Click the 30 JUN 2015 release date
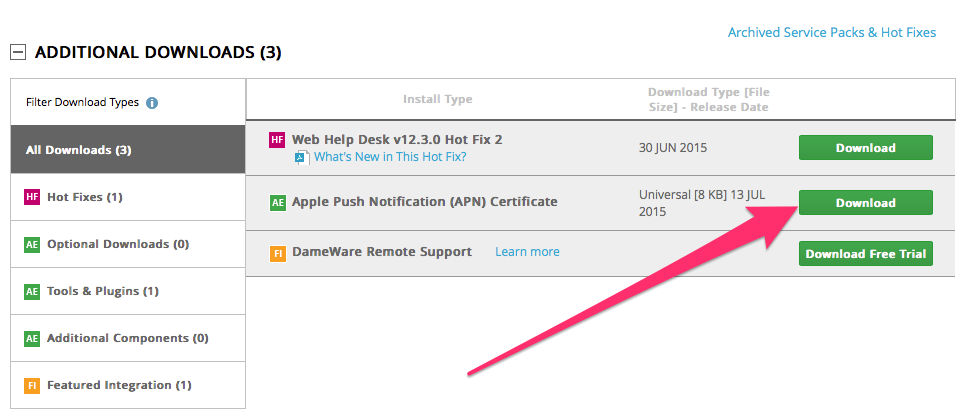 click(673, 148)
